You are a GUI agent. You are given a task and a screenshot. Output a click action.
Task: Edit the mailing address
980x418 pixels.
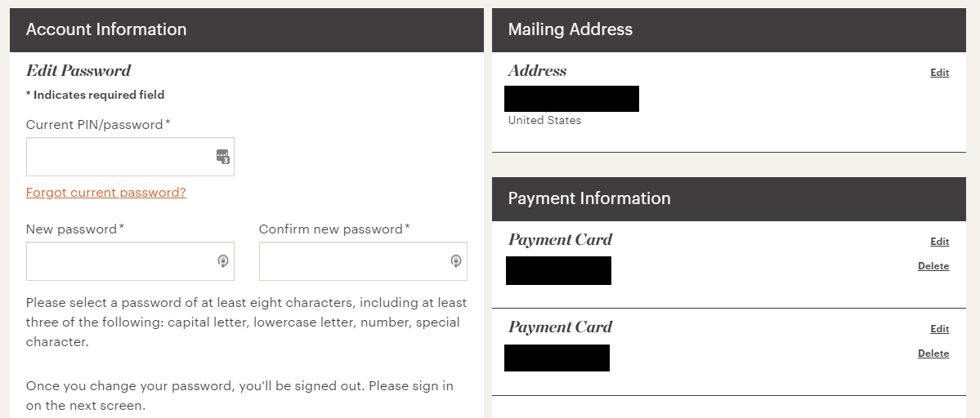(939, 73)
